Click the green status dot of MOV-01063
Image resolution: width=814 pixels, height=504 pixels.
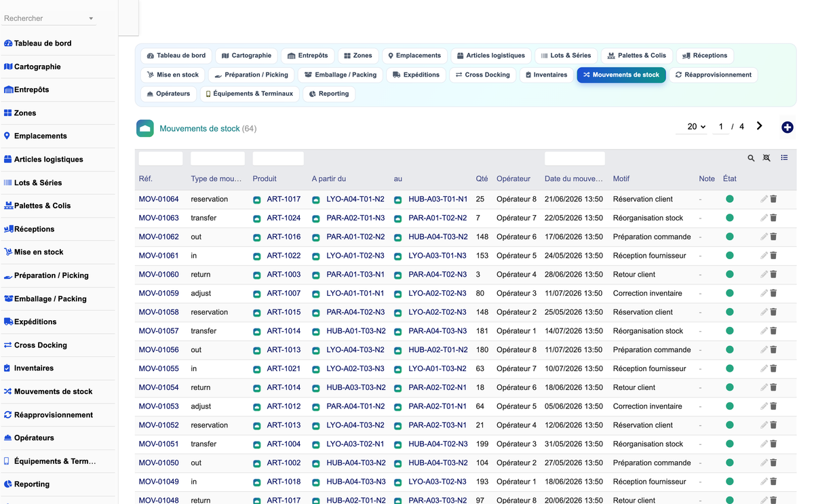pos(730,218)
